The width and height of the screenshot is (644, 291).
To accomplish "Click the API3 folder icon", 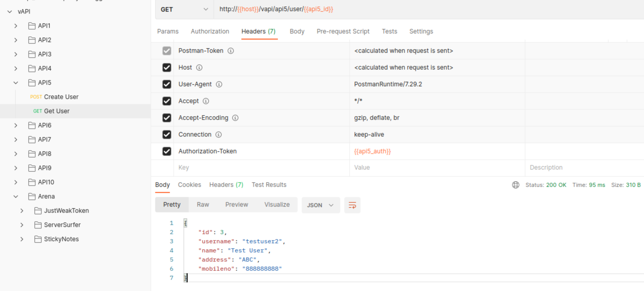I will click(32, 54).
